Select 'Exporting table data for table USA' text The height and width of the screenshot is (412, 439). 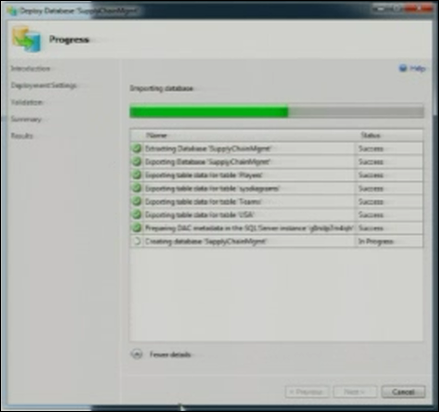(x=199, y=215)
